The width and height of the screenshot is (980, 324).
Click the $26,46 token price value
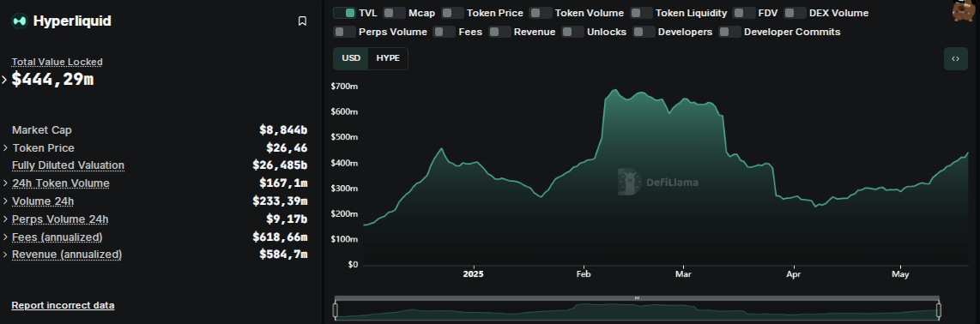[287, 148]
